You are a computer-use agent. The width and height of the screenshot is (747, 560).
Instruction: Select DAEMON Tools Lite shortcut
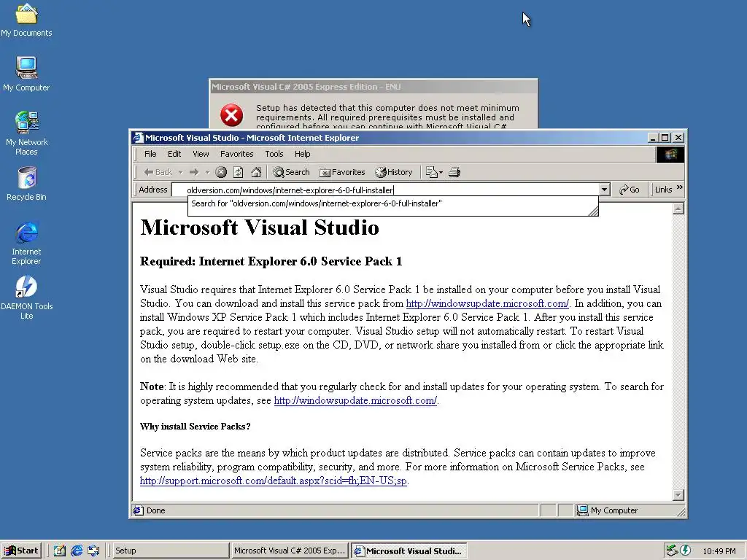click(27, 297)
